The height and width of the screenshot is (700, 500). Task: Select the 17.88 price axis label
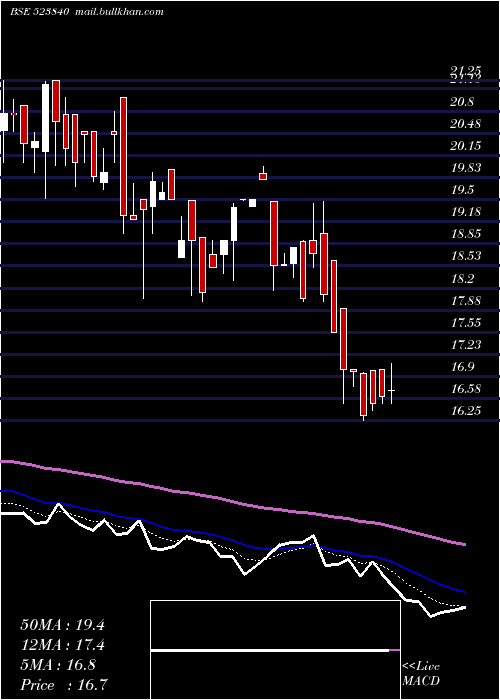pyautogui.click(x=466, y=300)
